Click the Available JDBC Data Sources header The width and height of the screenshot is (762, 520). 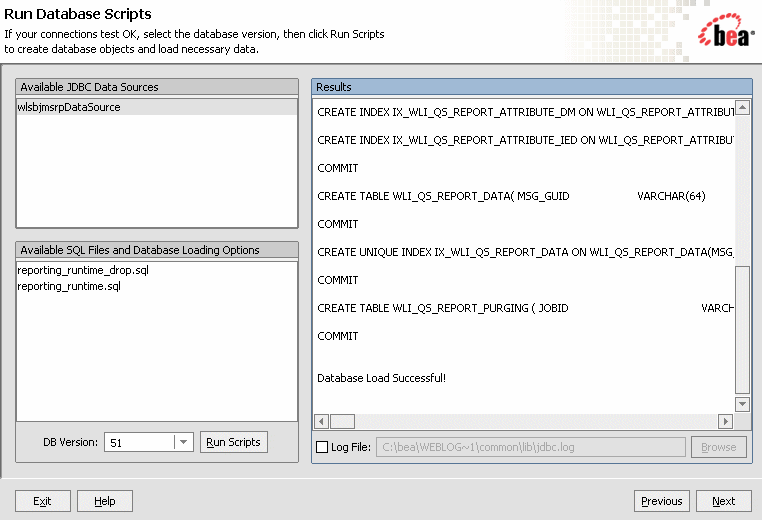pyautogui.click(x=157, y=87)
